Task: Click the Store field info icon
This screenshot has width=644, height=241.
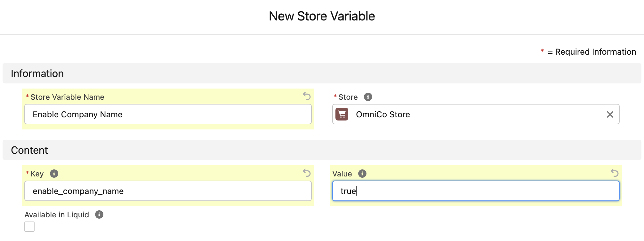Action: 368,97
